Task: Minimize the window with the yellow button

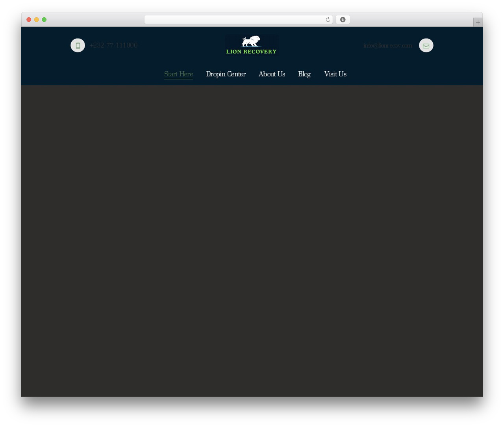Action: (x=37, y=20)
